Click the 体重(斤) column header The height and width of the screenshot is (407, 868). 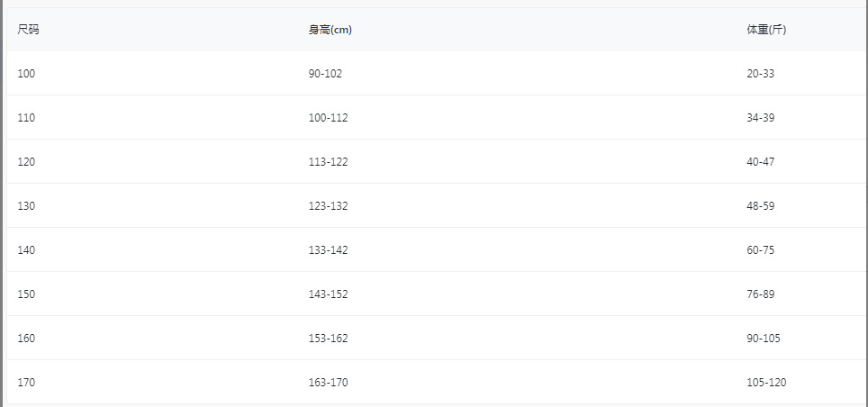(766, 30)
